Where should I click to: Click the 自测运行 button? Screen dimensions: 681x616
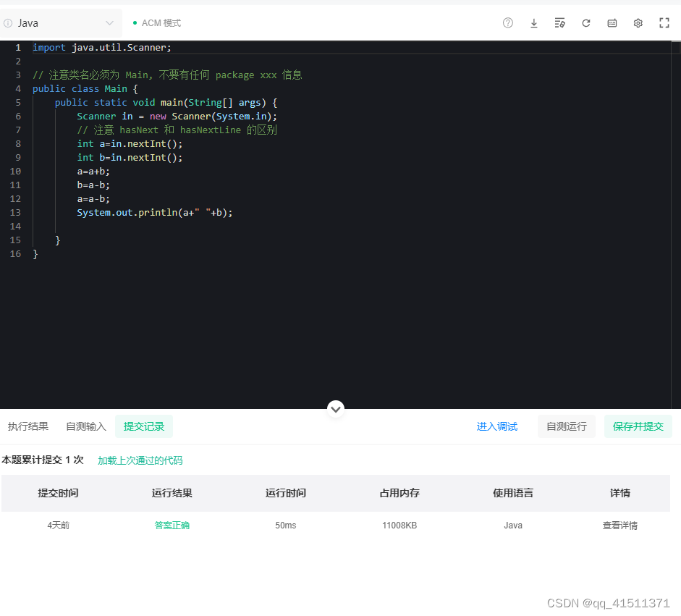pos(567,426)
